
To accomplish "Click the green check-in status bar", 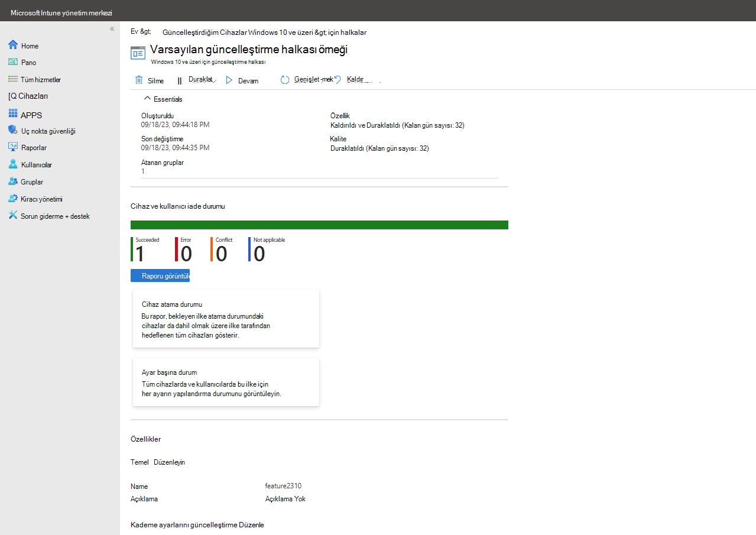I will 319,225.
